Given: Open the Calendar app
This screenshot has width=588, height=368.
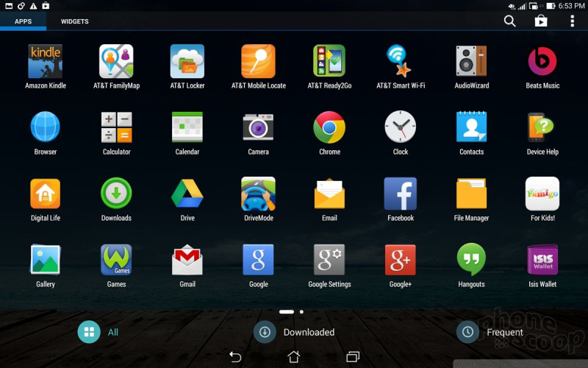Looking at the screenshot, I should tap(187, 127).
